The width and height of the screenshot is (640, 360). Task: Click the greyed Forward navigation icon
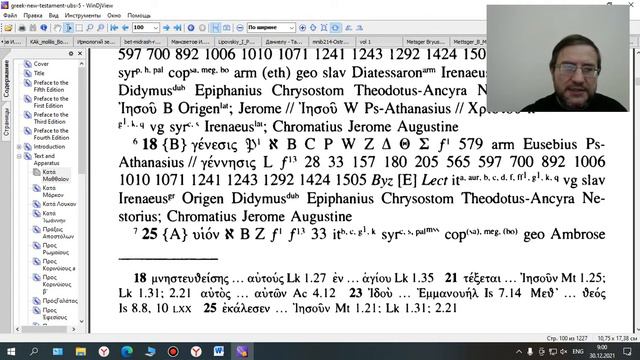click(202, 28)
